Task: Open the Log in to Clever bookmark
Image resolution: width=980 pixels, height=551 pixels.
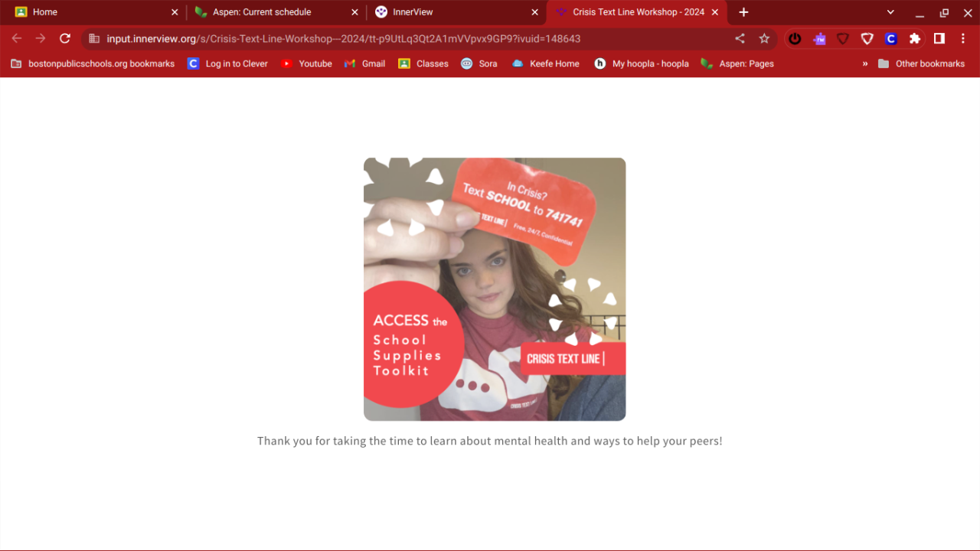Action: click(228, 64)
